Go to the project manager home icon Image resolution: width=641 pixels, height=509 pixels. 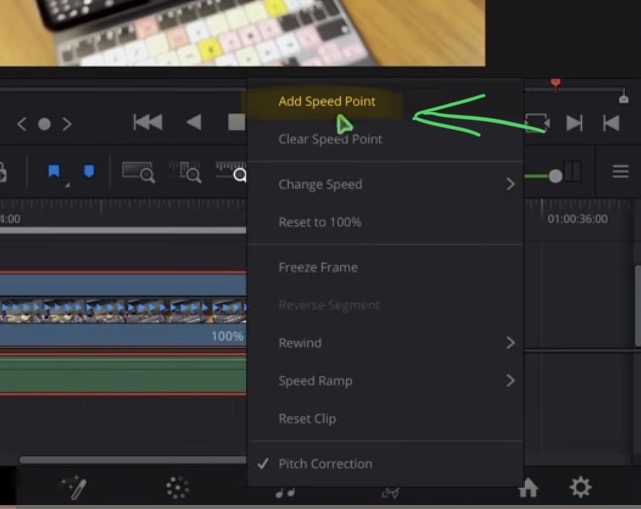point(528,489)
